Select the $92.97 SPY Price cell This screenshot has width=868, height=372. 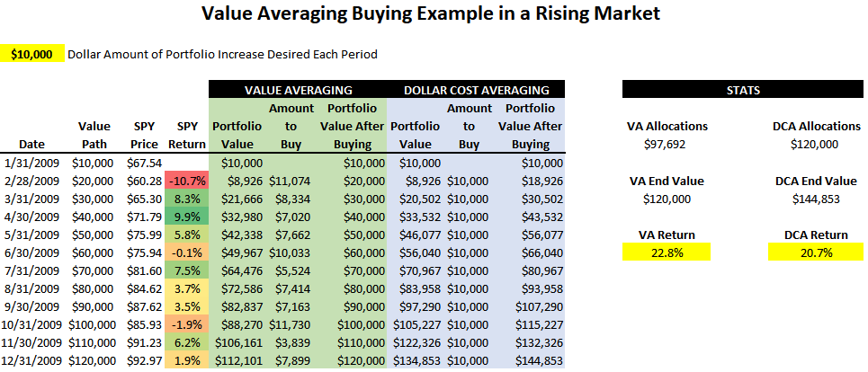click(x=143, y=360)
